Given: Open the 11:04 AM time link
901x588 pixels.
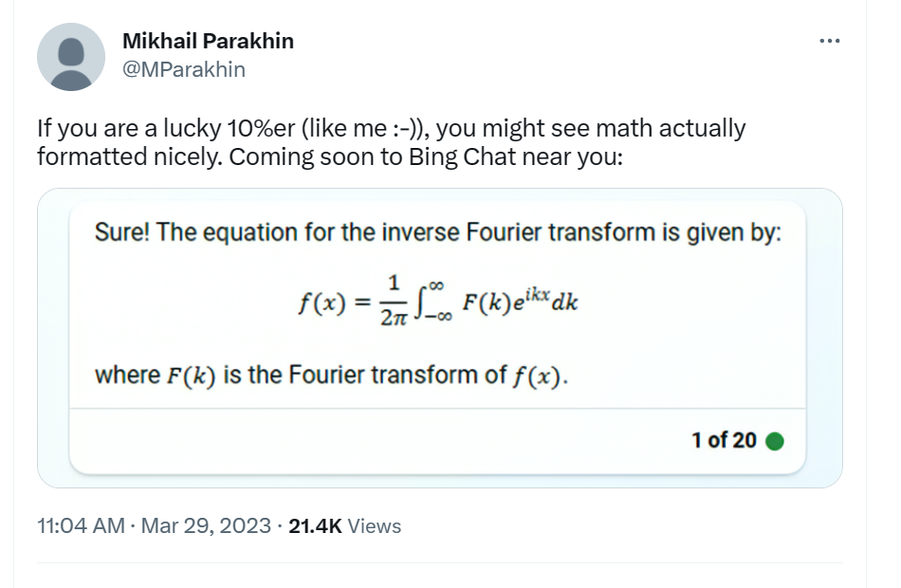Looking at the screenshot, I should [80, 525].
